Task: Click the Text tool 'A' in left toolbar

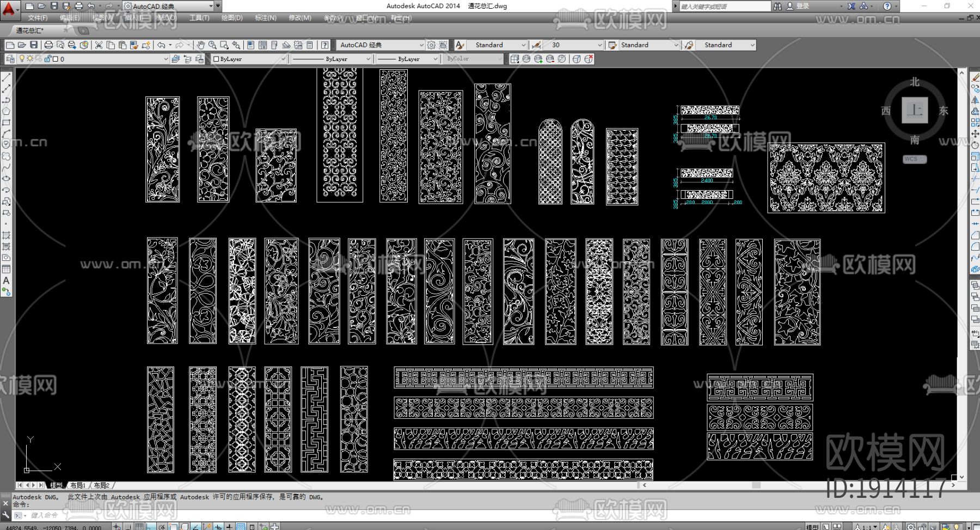Action: pyautogui.click(x=6, y=281)
